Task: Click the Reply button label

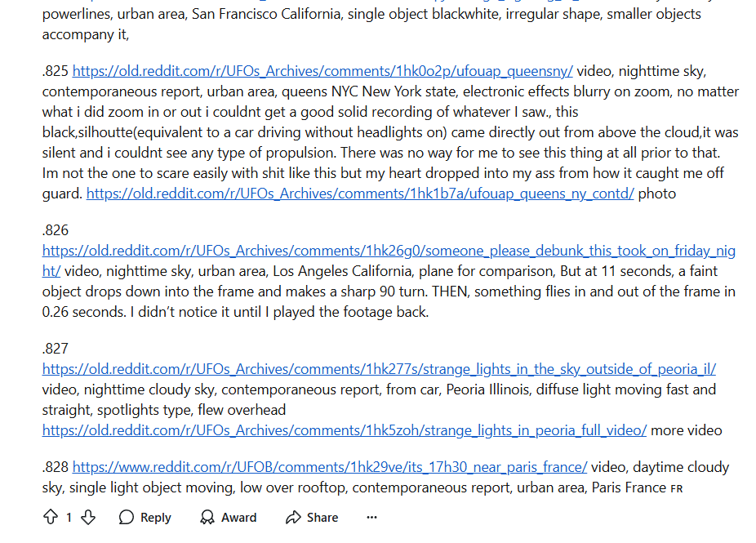Action: pos(156,518)
